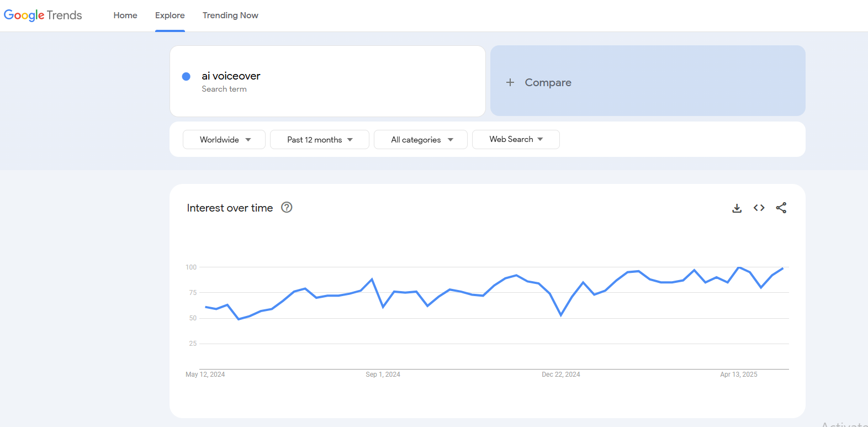868x427 pixels.
Task: Open the Google Trends logo home link
Action: tap(43, 15)
